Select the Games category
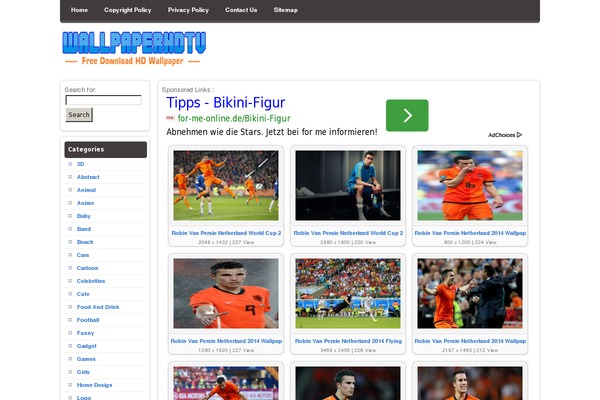 click(86, 359)
